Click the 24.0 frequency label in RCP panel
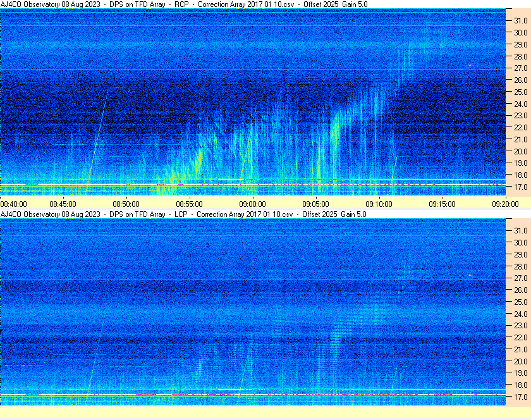 [520, 104]
